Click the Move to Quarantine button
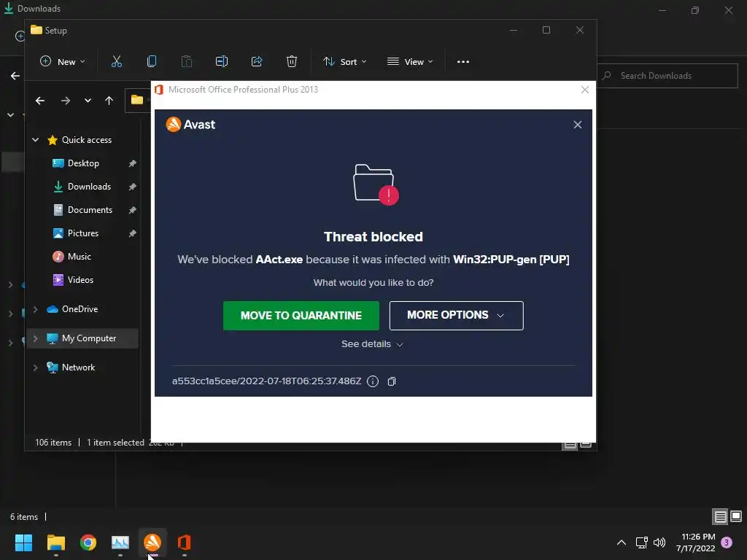This screenshot has height=560, width=747. [301, 315]
